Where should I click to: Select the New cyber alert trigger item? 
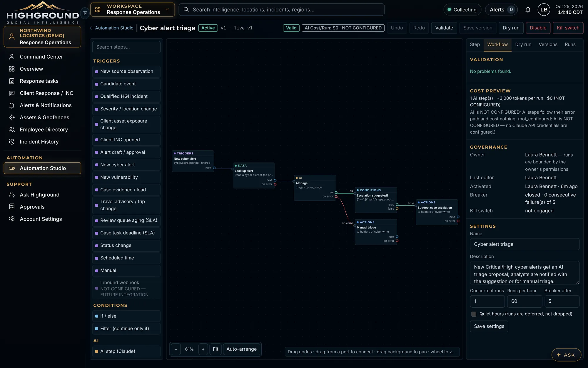point(126,165)
